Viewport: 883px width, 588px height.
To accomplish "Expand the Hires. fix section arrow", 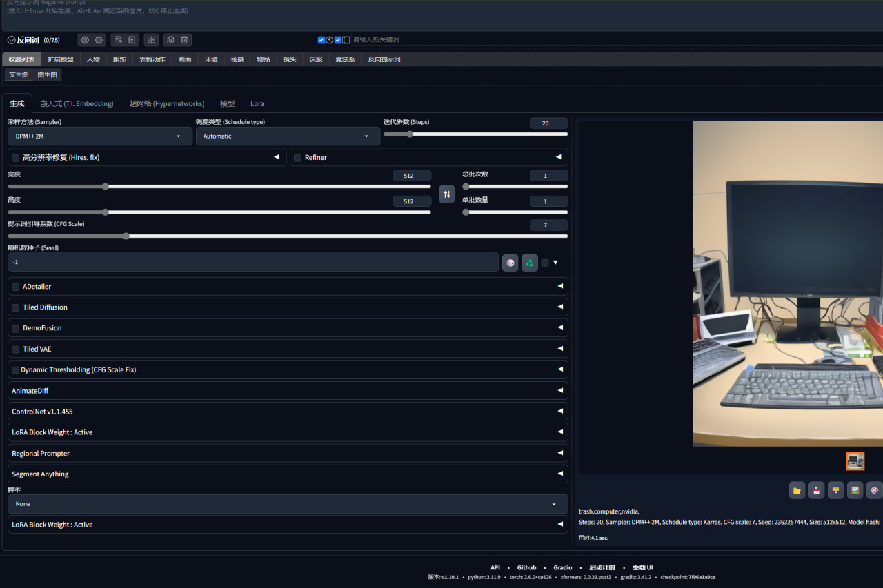I will 277,157.
